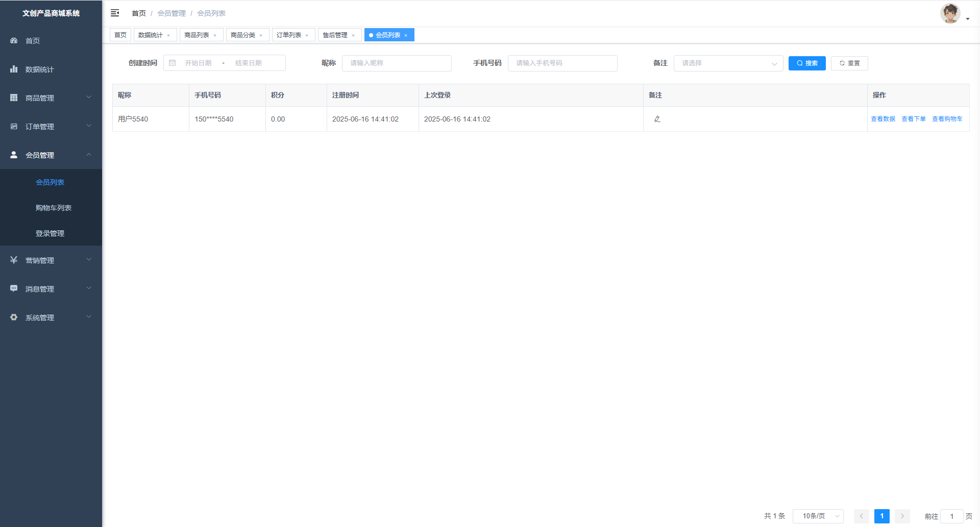980x527 pixels.
Task: Expand the 商品管理 sidebar menu
Action: click(x=51, y=98)
